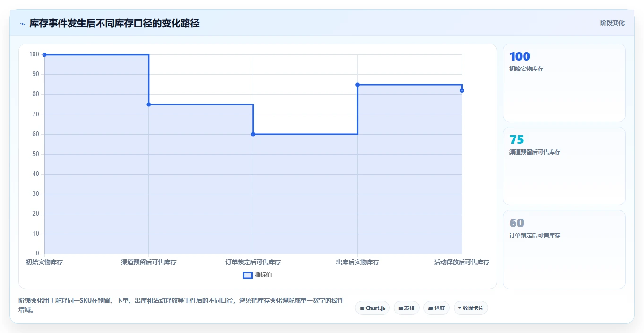Open the 75 渠道预留后可售库存 data card
Image resolution: width=644 pixels, height=333 pixels.
pyautogui.click(x=564, y=166)
